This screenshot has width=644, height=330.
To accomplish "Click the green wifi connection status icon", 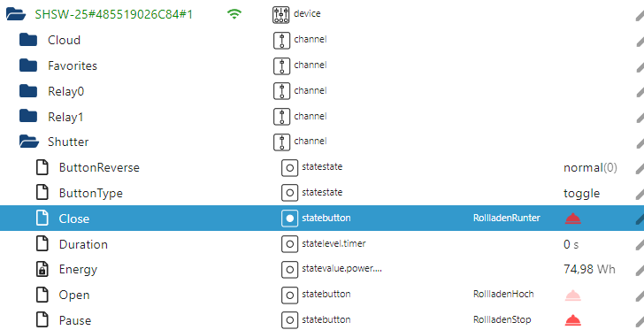I will 234,14.
